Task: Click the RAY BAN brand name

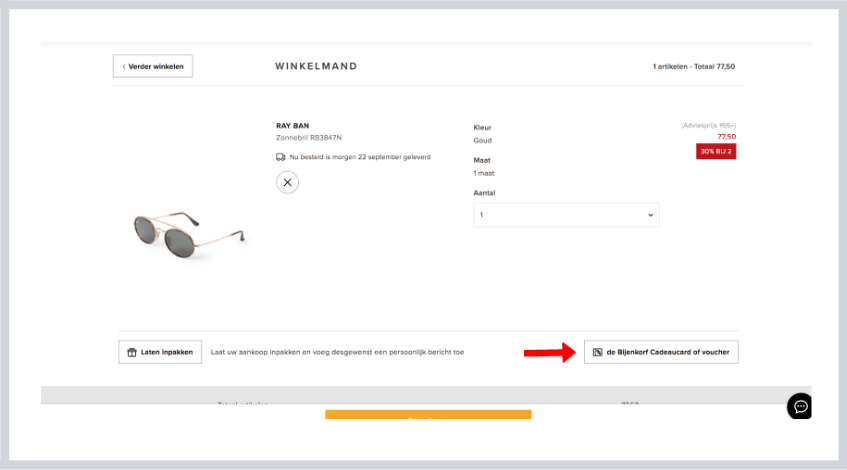Action: (x=292, y=126)
